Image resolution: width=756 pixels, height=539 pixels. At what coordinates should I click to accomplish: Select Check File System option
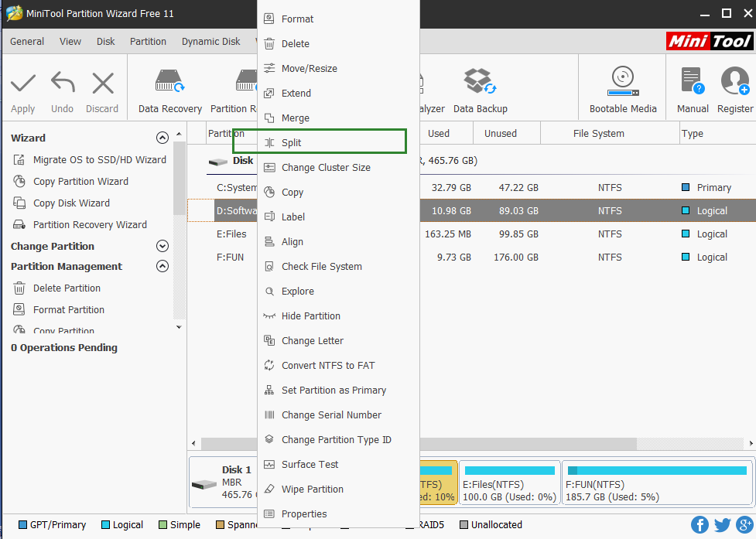coord(338,266)
